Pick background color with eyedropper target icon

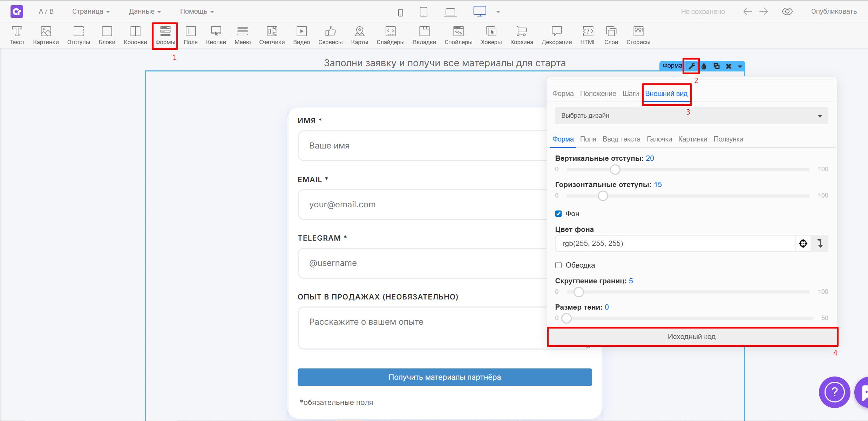803,243
